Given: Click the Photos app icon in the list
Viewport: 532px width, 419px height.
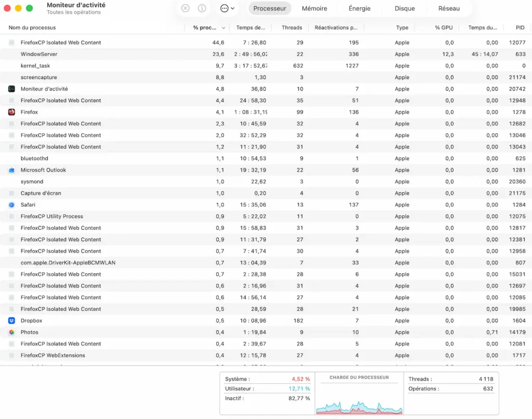Looking at the screenshot, I should click(11, 332).
